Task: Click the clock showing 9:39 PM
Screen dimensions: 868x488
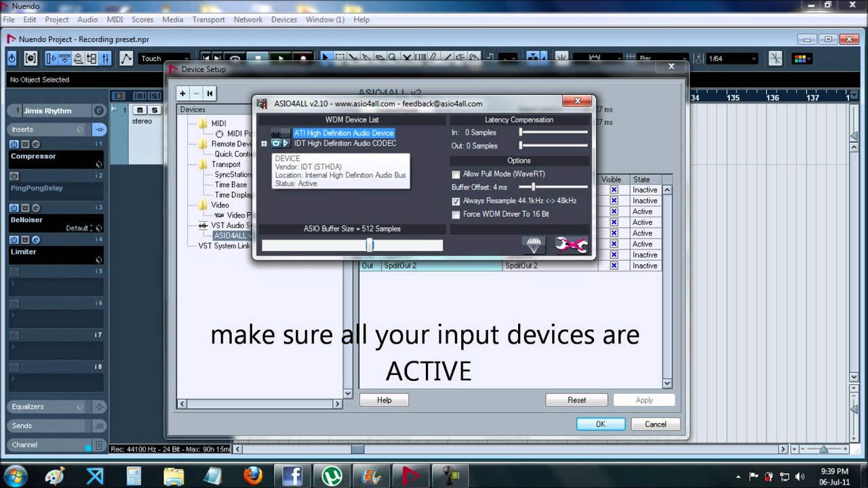Action: coord(834,471)
